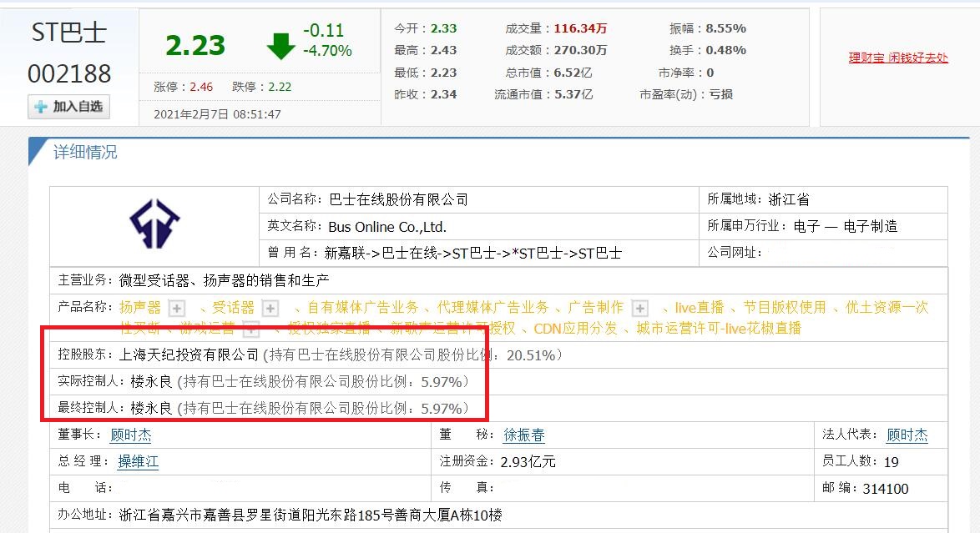Click 最终控制人 name 楼永良
Image resolution: width=980 pixels, height=533 pixels.
click(x=151, y=409)
